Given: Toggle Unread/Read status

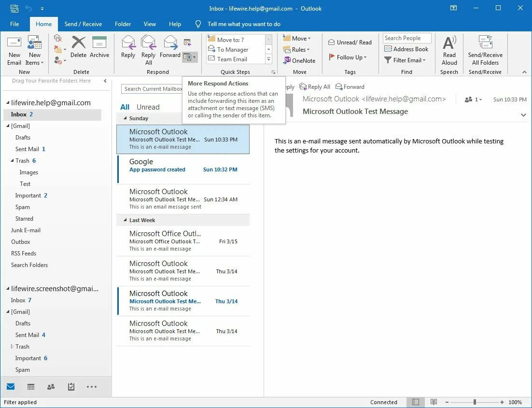Looking at the screenshot, I should tap(350, 42).
